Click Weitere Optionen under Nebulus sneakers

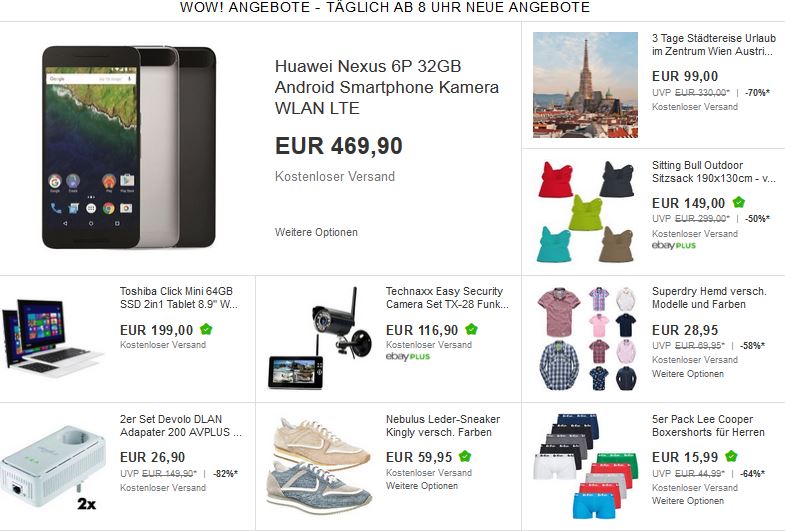(422, 486)
